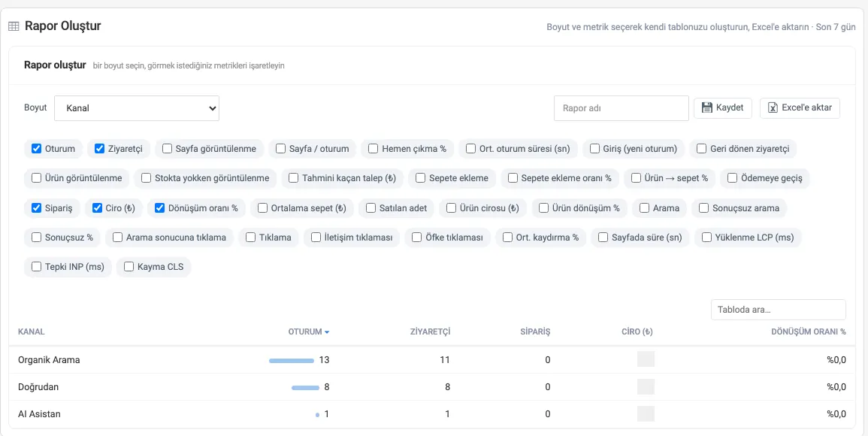The image size is (868, 436).
Task: Open the Boyut dropdown showing Kanal
Action: point(137,108)
